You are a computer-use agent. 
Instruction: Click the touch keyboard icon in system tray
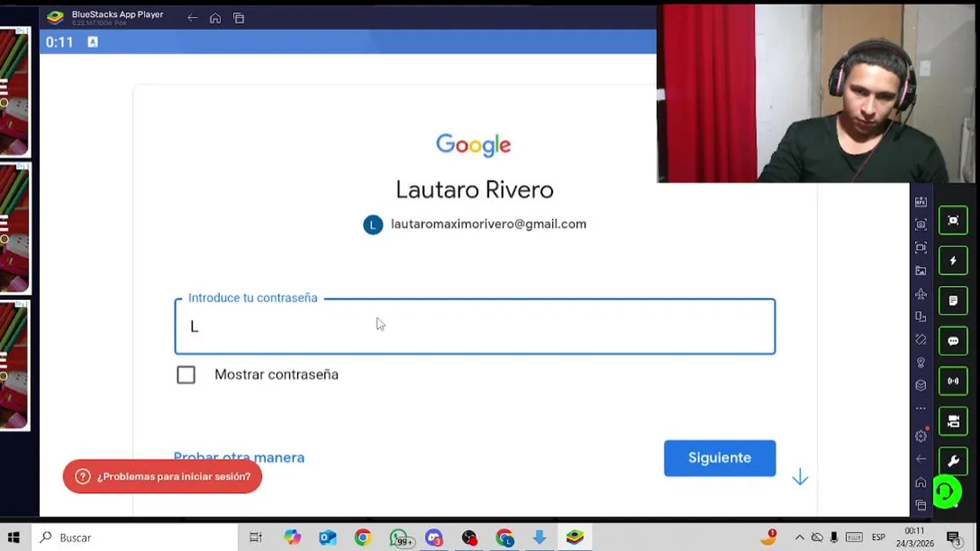tap(854, 537)
